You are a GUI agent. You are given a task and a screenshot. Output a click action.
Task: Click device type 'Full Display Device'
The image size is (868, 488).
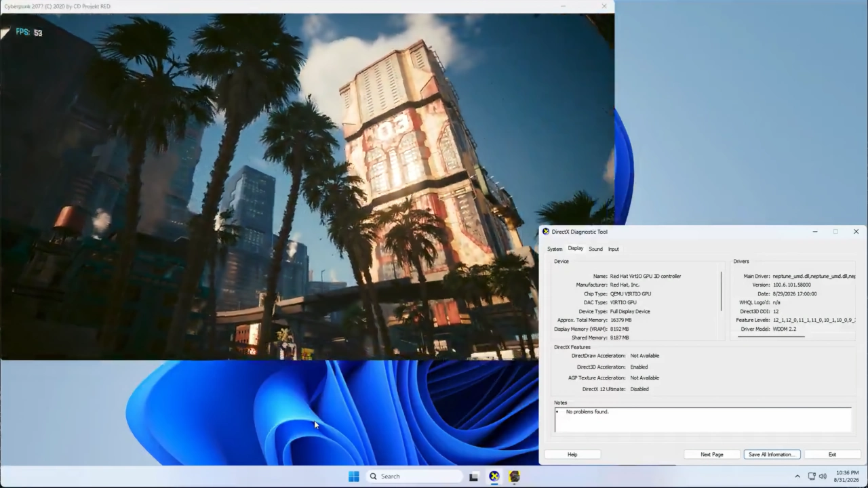pyautogui.click(x=630, y=312)
